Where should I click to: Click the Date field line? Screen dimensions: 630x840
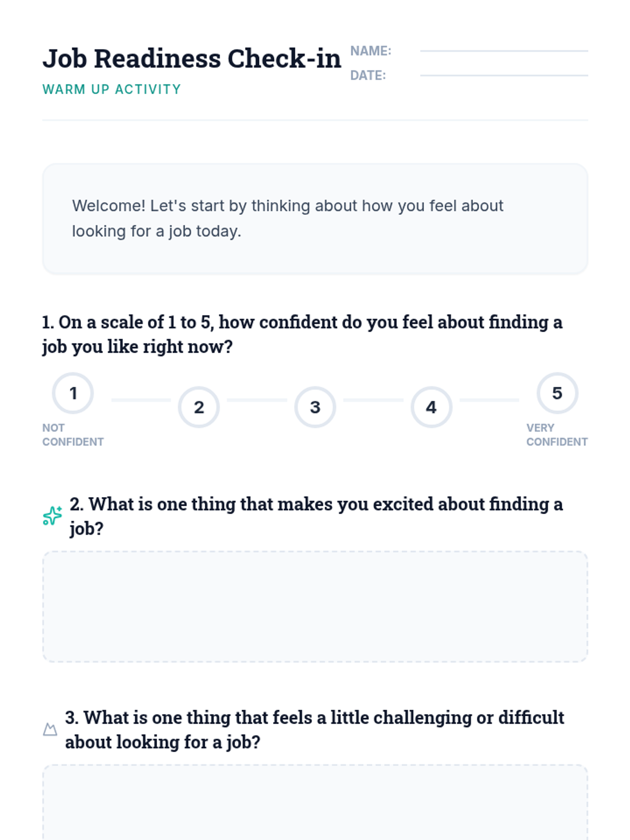504,75
